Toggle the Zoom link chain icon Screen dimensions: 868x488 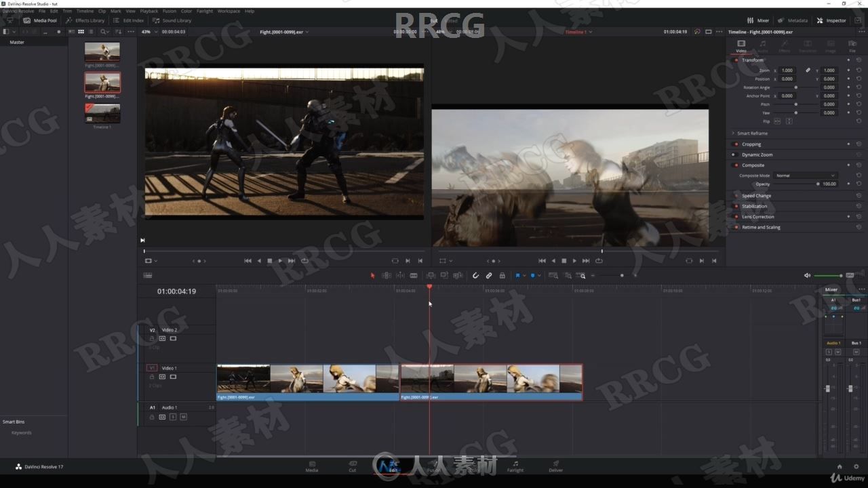coord(808,70)
